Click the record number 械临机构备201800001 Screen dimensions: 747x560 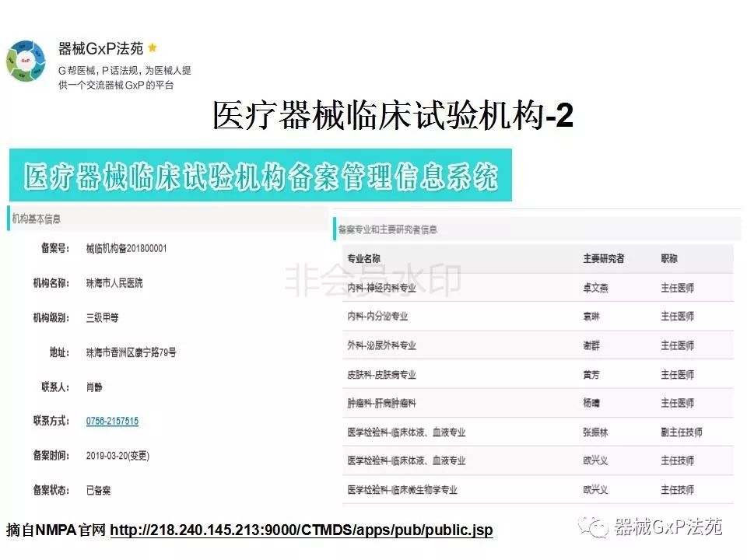pos(126,248)
